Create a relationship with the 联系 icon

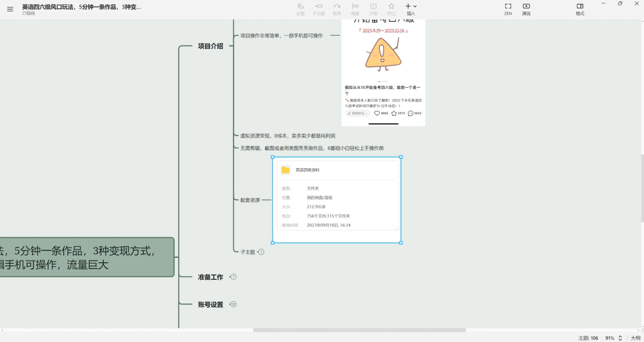337,9
